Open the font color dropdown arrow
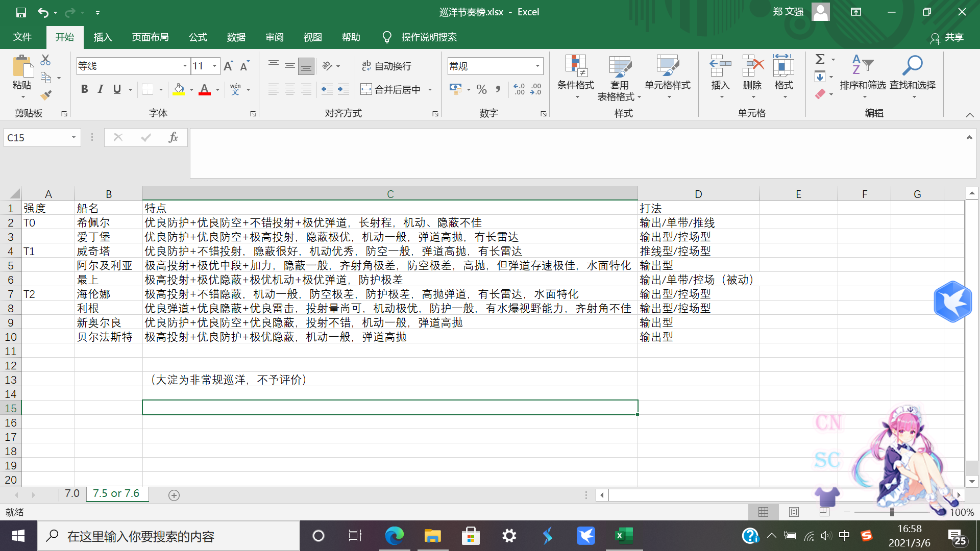The image size is (980, 551). coord(217,89)
